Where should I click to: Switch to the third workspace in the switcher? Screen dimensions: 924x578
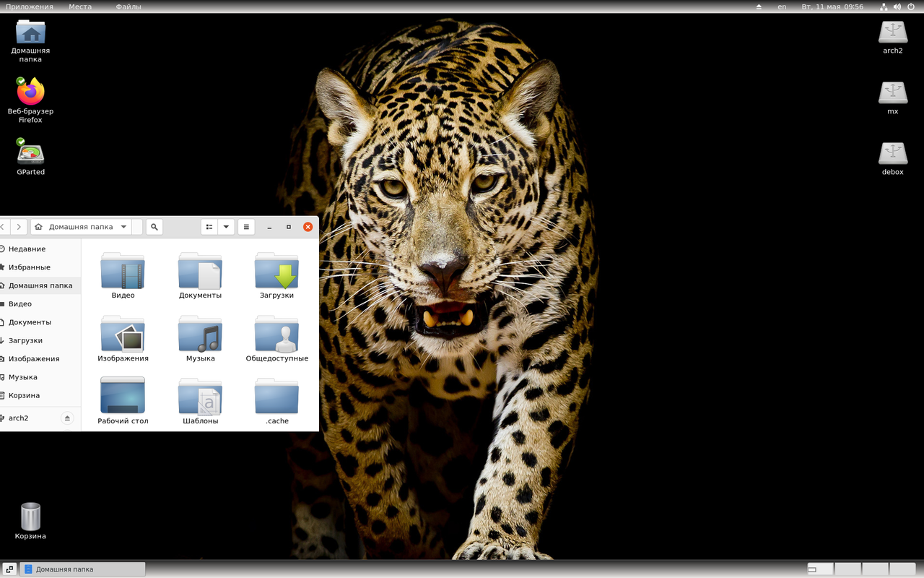click(x=875, y=569)
